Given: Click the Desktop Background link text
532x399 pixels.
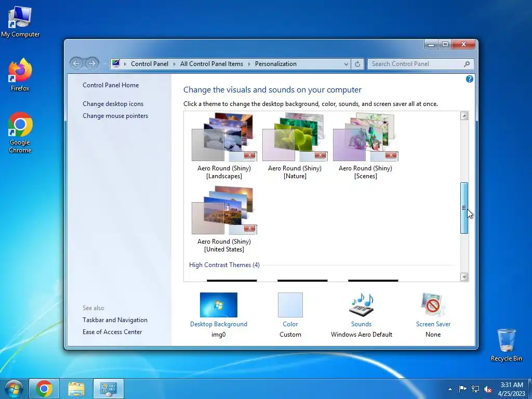Looking at the screenshot, I should (x=219, y=324).
